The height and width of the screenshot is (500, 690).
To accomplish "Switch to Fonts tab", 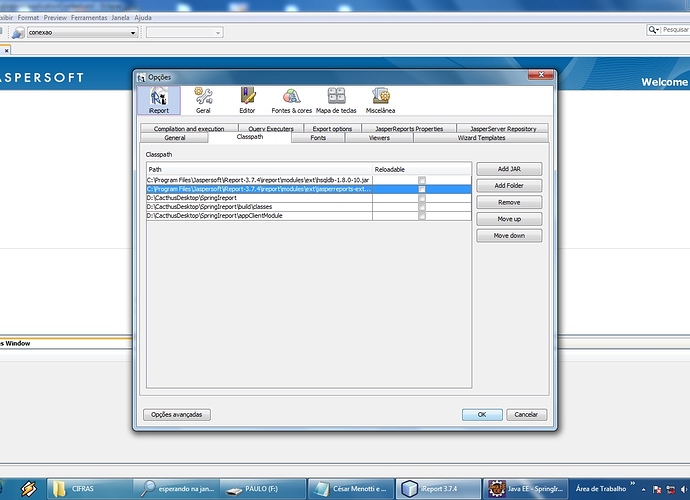I will [318, 138].
